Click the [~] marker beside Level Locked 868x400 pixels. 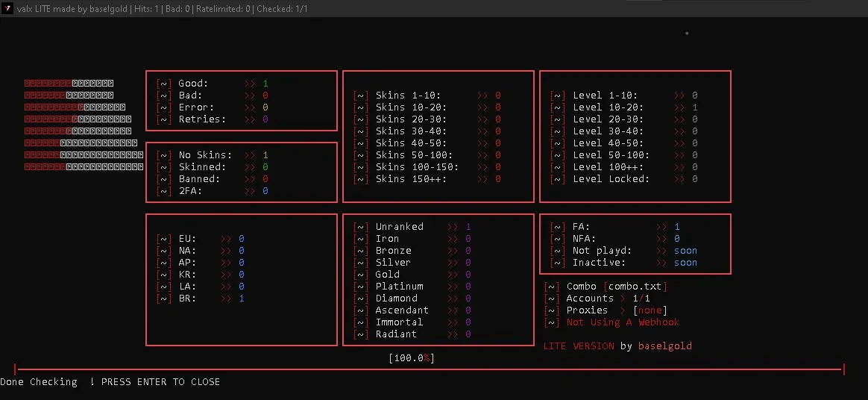(558, 179)
